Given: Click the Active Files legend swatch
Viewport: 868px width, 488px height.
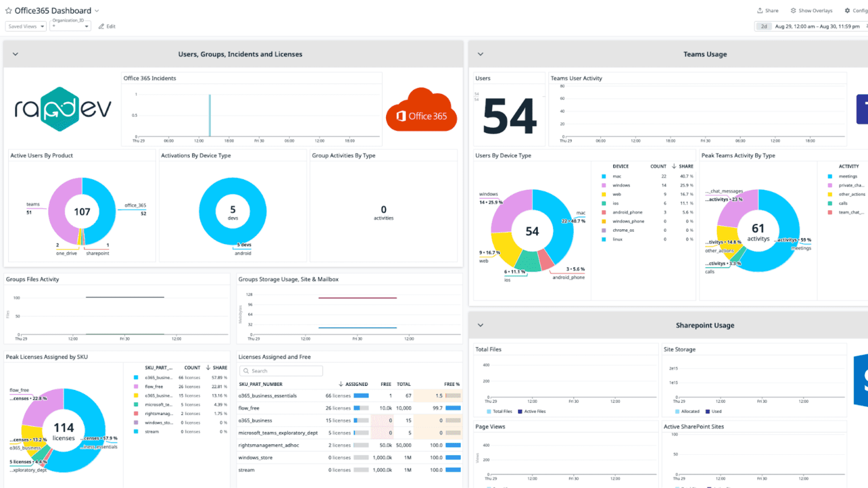Looking at the screenshot, I should [520, 412].
